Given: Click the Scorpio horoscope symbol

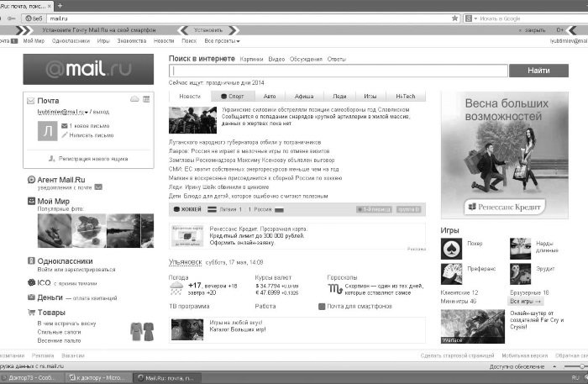Looking at the screenshot, I should tap(335, 289).
